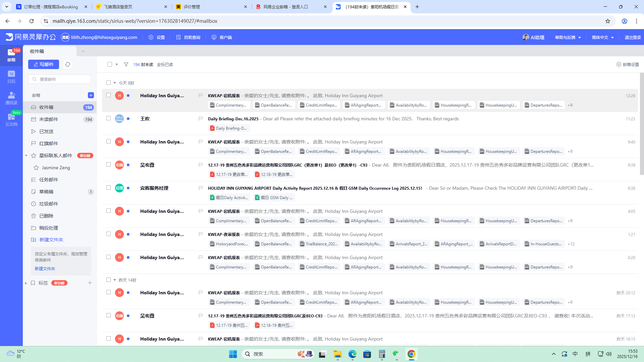Click the 搜索邮件 search field
This screenshot has width=644, height=362.
click(x=60, y=79)
